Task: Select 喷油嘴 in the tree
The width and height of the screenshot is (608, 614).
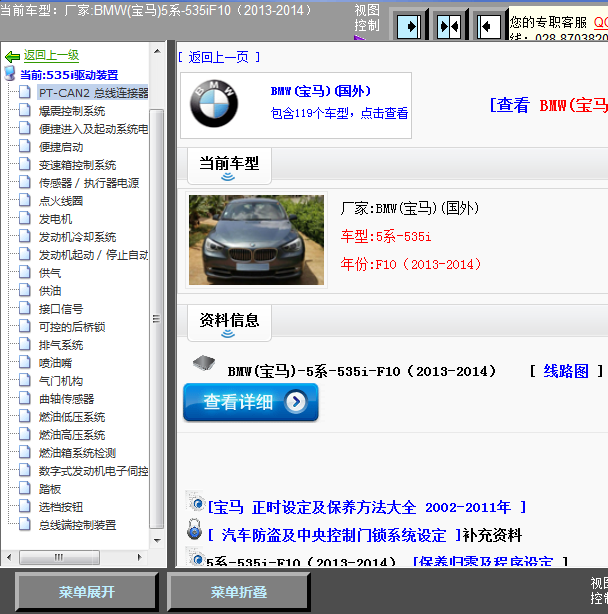Action: [x=55, y=363]
